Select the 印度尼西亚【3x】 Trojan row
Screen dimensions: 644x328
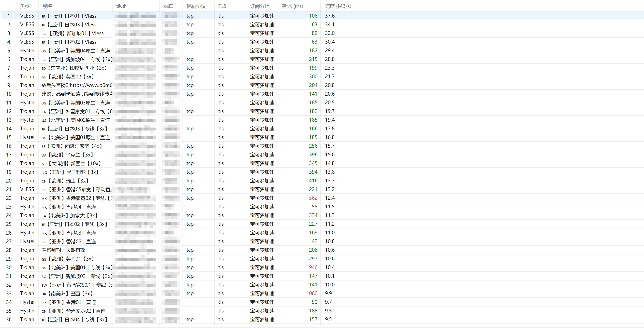[322, 68]
